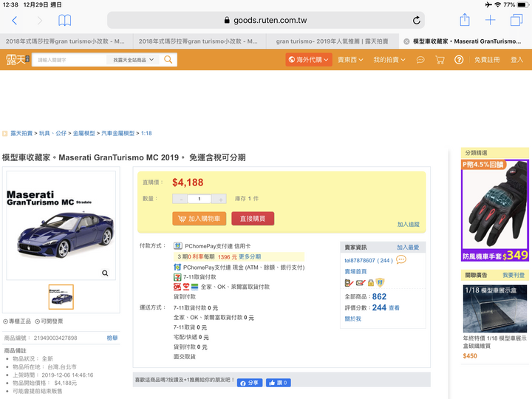Switch to second 2018年式瑪莎拉蒂 tab
This screenshot has height=399, width=532.
tap(198, 41)
